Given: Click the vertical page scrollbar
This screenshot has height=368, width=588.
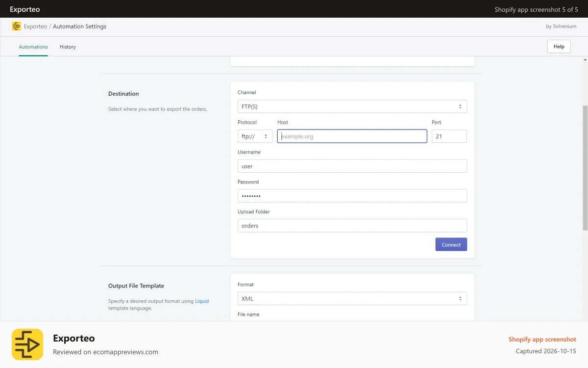Looking at the screenshot, I should [585, 168].
